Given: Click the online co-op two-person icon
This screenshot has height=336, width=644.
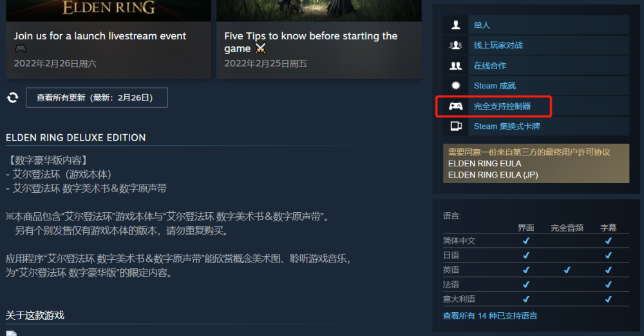Looking at the screenshot, I should pyautogui.click(x=456, y=65).
